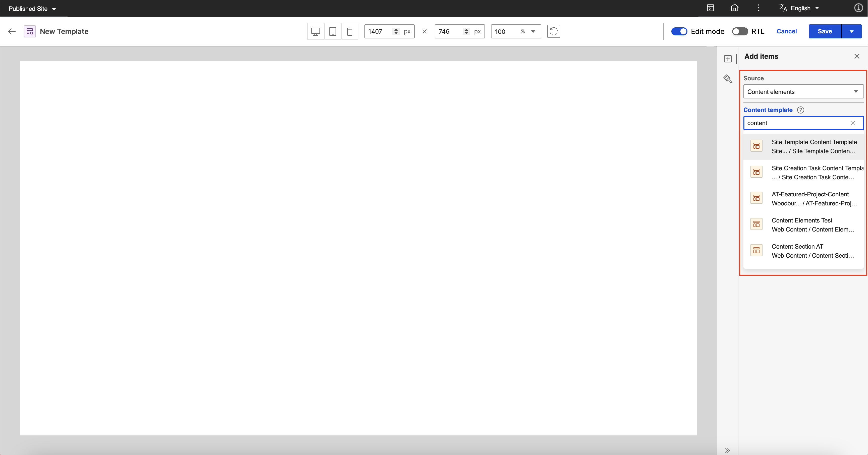The width and height of the screenshot is (868, 455).
Task: Click the home icon in top bar
Action: coord(735,8)
